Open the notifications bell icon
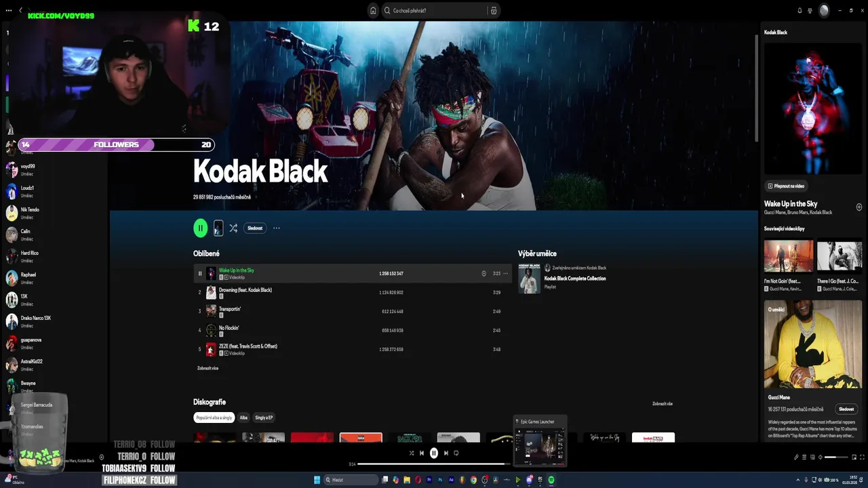 (x=800, y=10)
